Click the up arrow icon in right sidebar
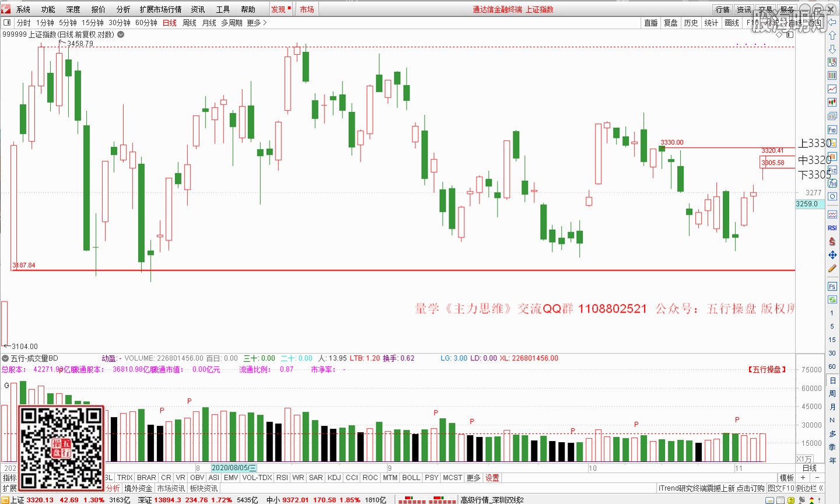Image resolution: width=840 pixels, height=504 pixels. pyautogui.click(x=832, y=36)
